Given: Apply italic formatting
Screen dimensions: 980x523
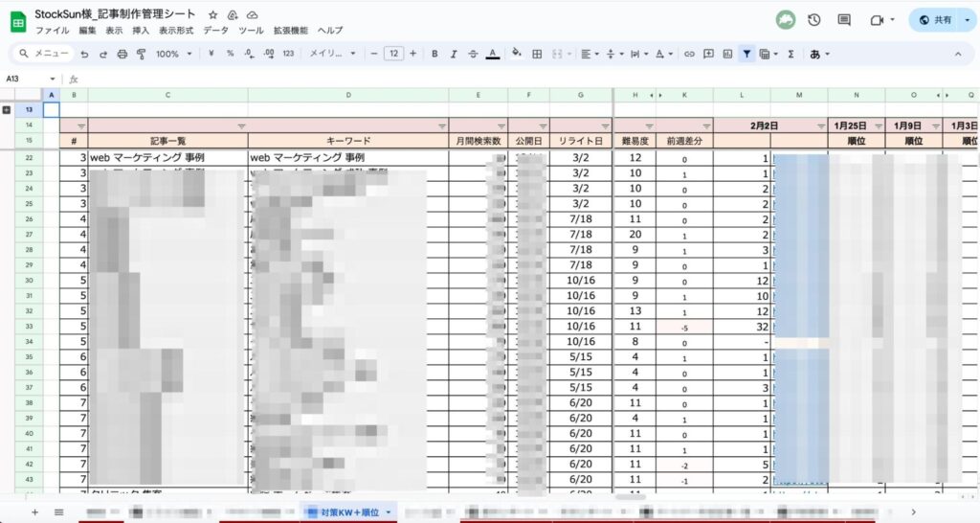Looking at the screenshot, I should click(x=454, y=54).
